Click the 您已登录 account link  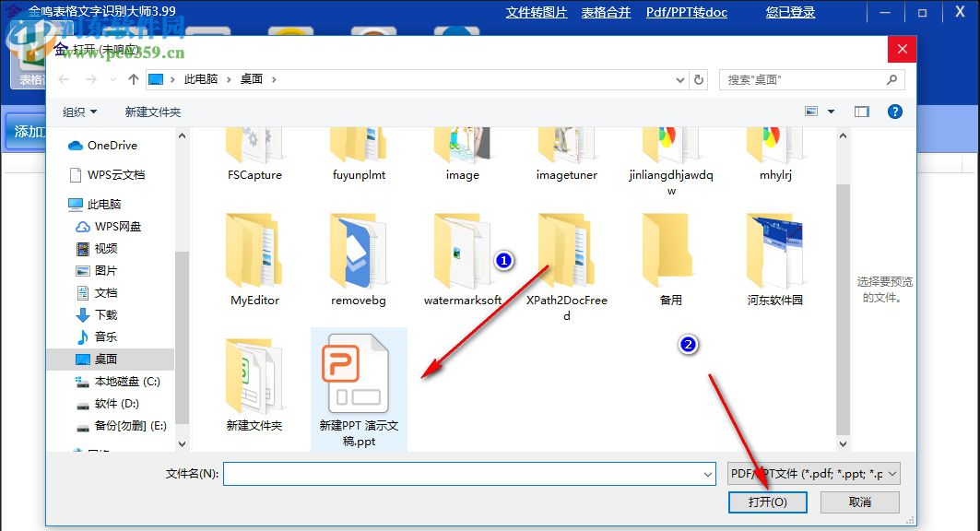coord(789,13)
